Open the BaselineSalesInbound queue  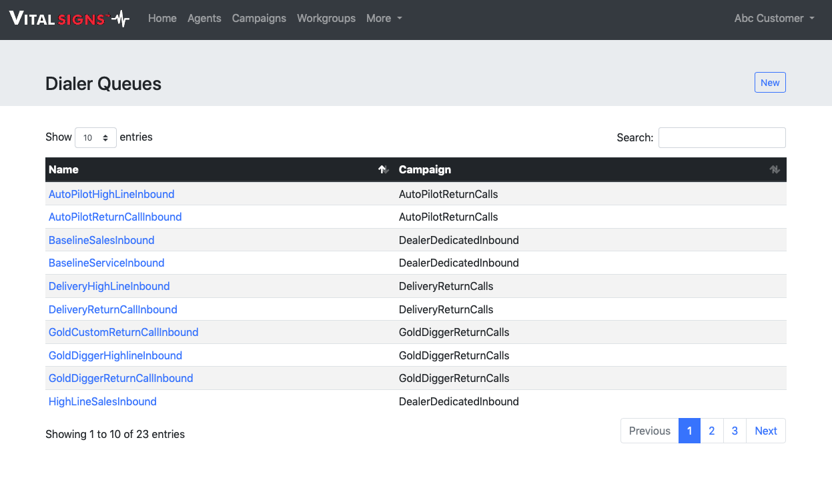(x=101, y=240)
